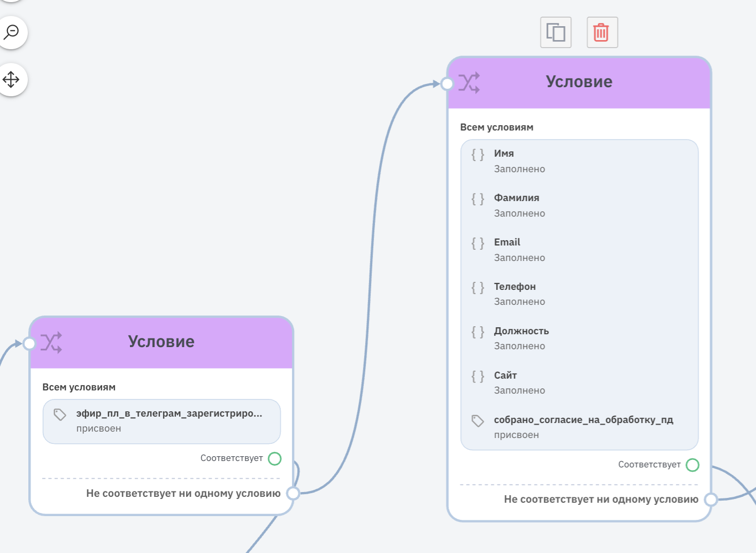Click curly braces icon next to Фамилия

pos(478,199)
